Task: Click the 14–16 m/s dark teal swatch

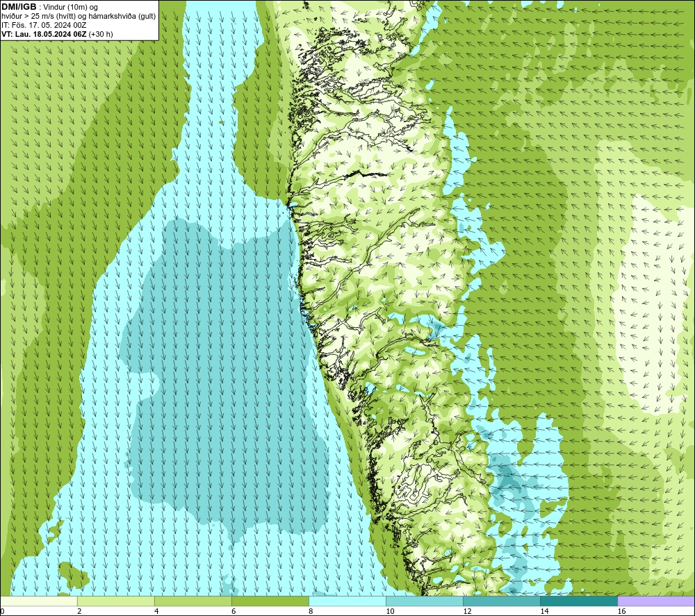Action: [x=579, y=601]
